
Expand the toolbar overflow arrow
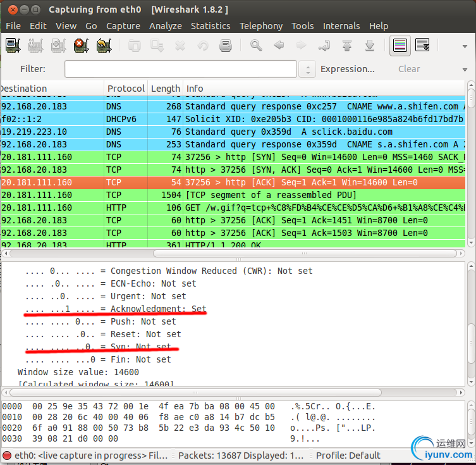tap(465, 46)
